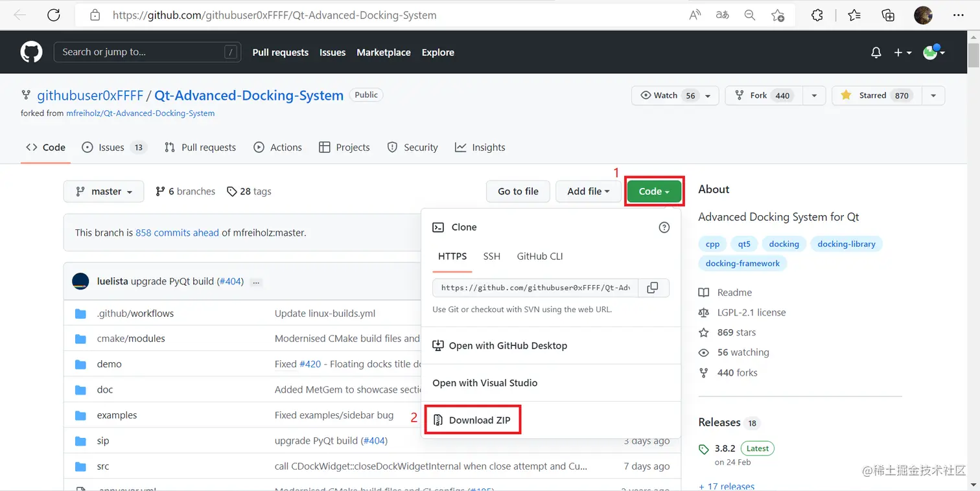This screenshot has width=980, height=491.
Task: Open the Actions tab
Action: (x=278, y=148)
